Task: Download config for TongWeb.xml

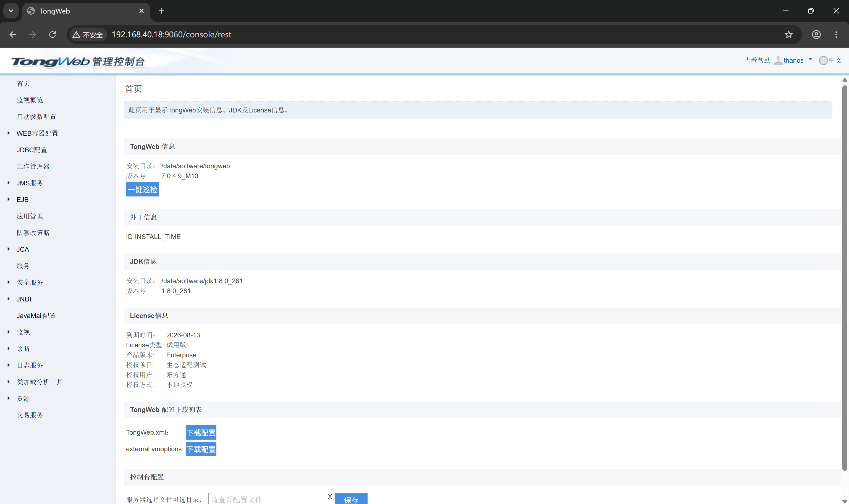Action: (x=201, y=433)
